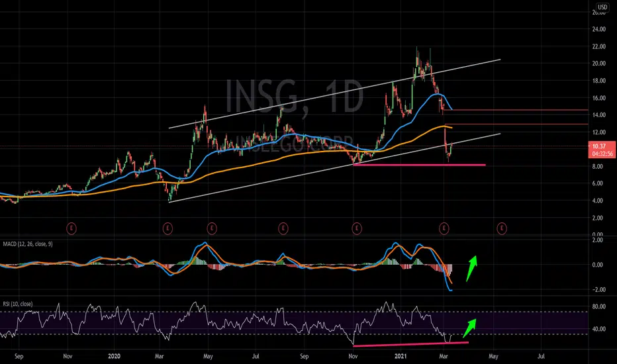Click the 2021 label on the time axis
This screenshot has height=364, width=617.
(401, 356)
